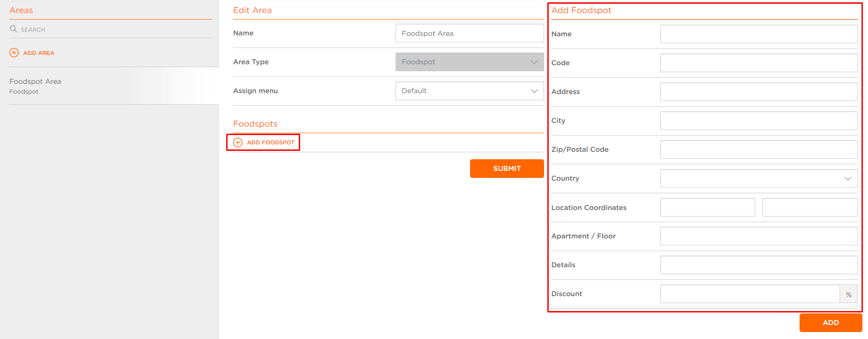Click the plus icon beside ADD AREA
The image size is (868, 339).
[14, 53]
